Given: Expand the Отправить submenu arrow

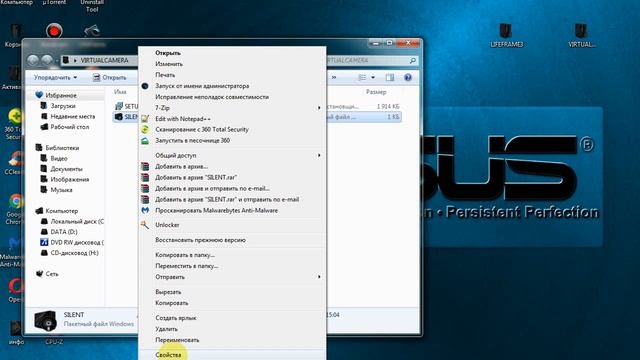Looking at the screenshot, I should [x=319, y=277].
